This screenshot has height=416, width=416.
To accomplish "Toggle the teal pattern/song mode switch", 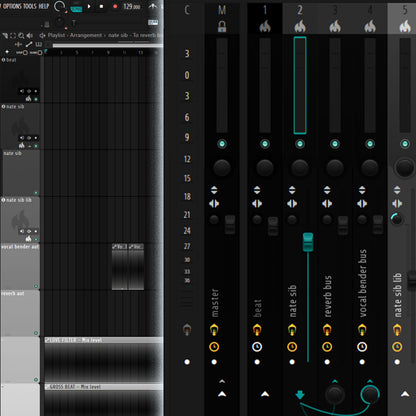I will (76, 9).
